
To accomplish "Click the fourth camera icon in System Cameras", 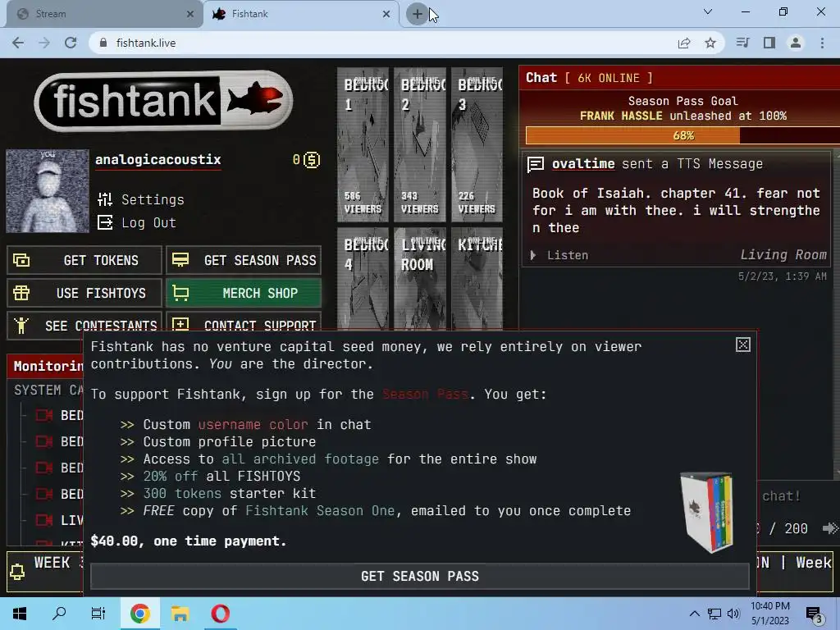I will coord(44,494).
